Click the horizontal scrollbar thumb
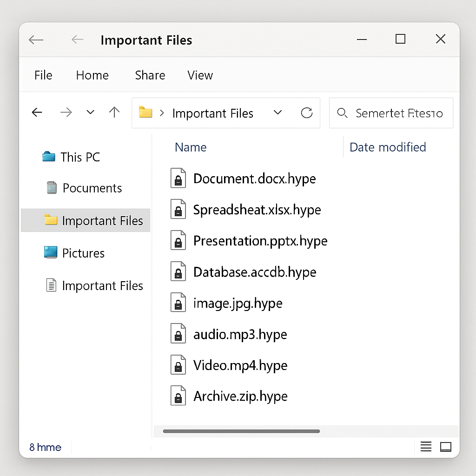Screen dimensions: 476x476 (x=241, y=431)
